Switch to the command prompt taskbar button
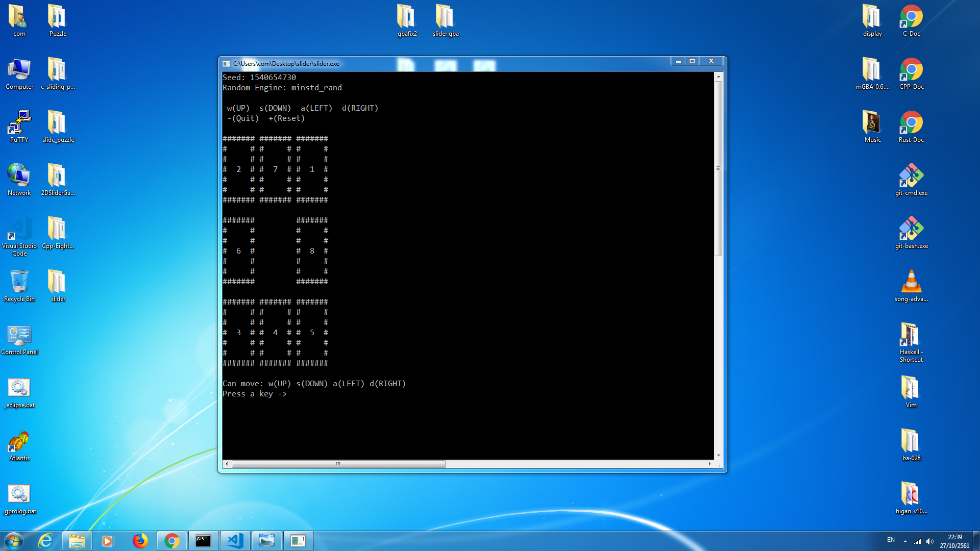 (x=203, y=541)
